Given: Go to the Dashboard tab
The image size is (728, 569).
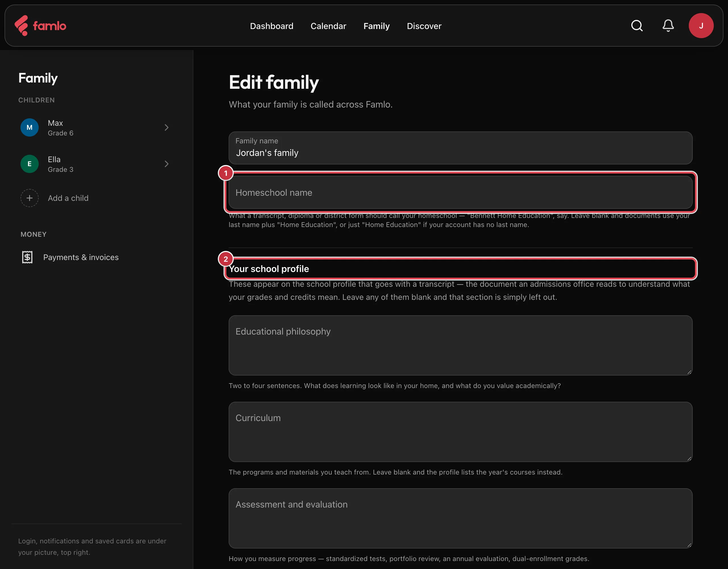Looking at the screenshot, I should coord(272,26).
